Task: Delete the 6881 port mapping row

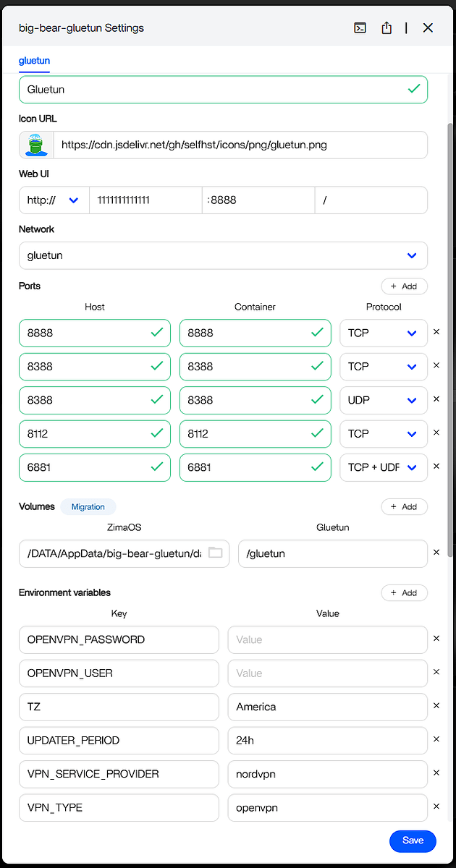Action: (436, 467)
